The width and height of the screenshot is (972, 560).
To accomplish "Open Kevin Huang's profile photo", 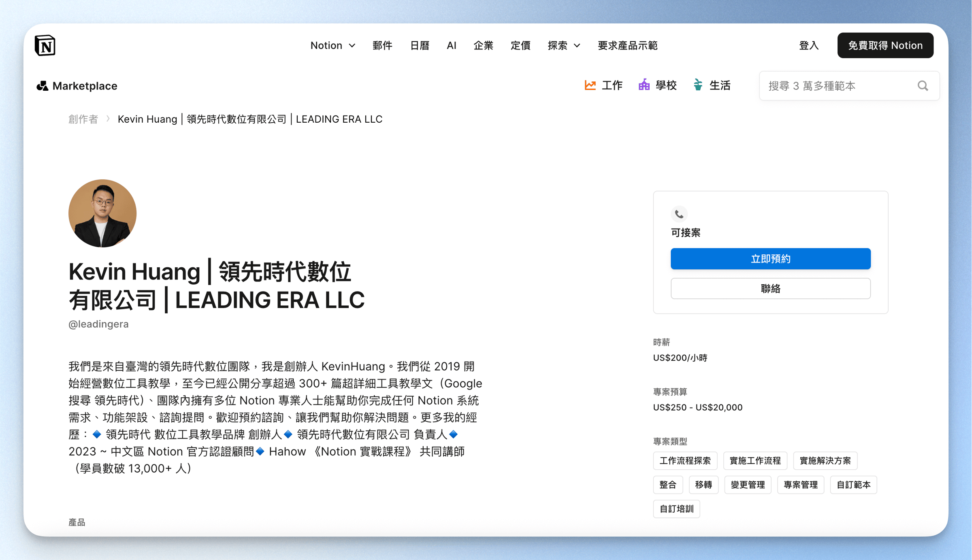I will click(x=102, y=213).
